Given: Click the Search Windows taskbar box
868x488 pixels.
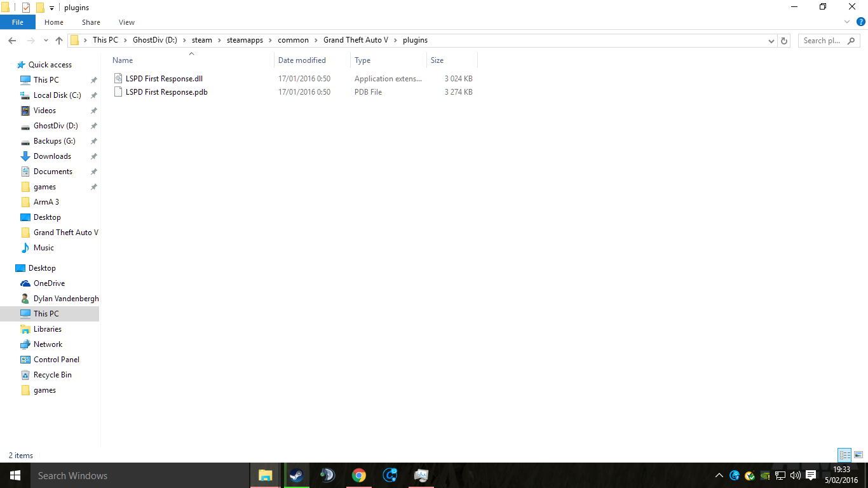Looking at the screenshot, I should tap(140, 475).
